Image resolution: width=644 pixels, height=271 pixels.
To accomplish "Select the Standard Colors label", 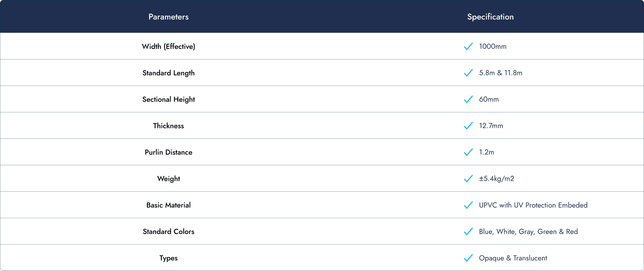I will click(x=169, y=231).
